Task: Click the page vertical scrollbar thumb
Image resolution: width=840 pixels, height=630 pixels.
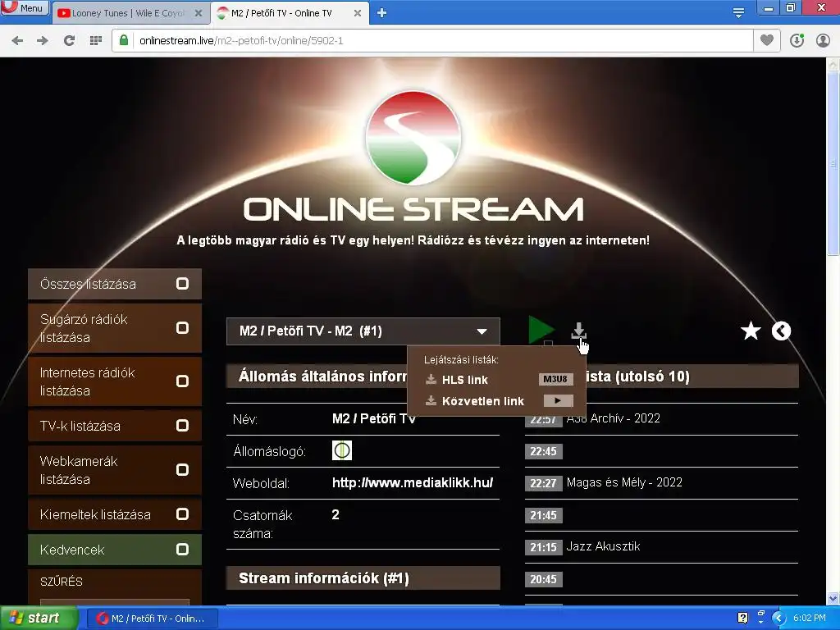Action: coord(833,163)
